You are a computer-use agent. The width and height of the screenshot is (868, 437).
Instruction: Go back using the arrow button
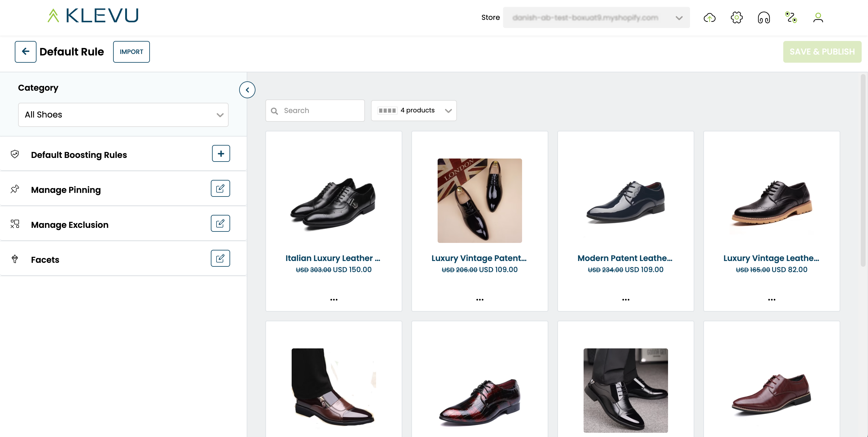tap(26, 52)
